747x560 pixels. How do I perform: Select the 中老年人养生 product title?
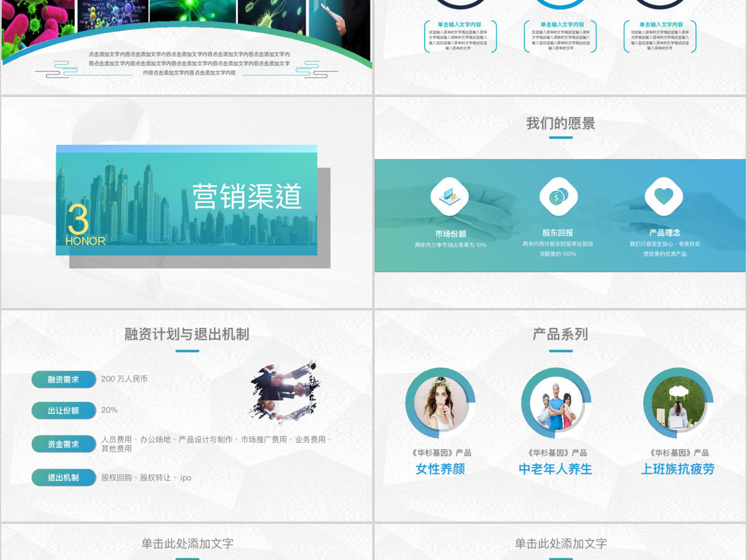coord(555,469)
